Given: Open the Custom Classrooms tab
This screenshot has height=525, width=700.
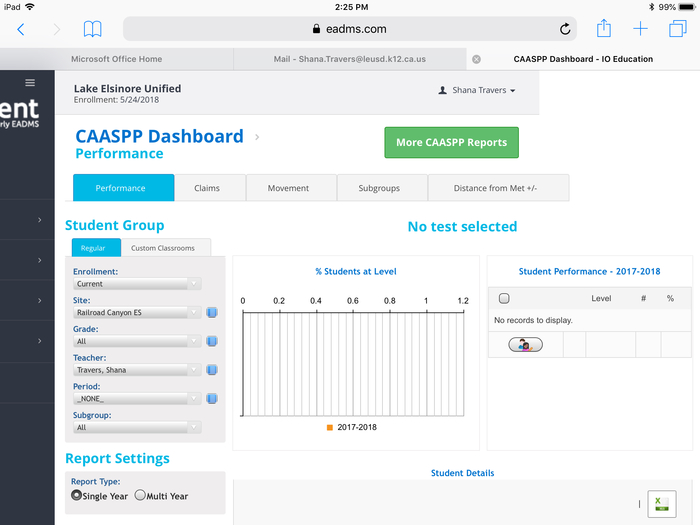Looking at the screenshot, I should (x=165, y=248).
